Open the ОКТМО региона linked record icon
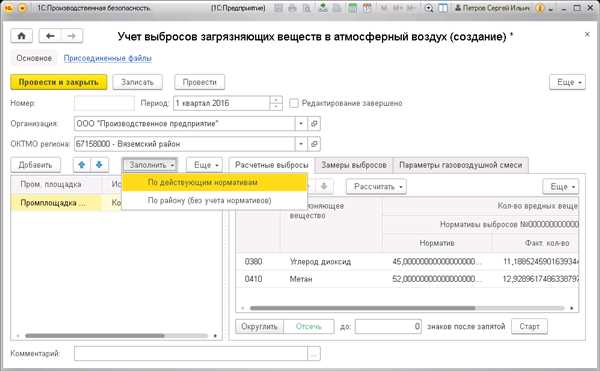 coord(314,144)
